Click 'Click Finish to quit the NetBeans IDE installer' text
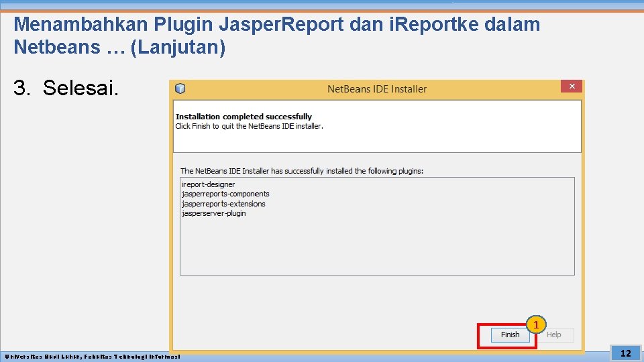This screenshot has width=644, height=362. [x=250, y=126]
